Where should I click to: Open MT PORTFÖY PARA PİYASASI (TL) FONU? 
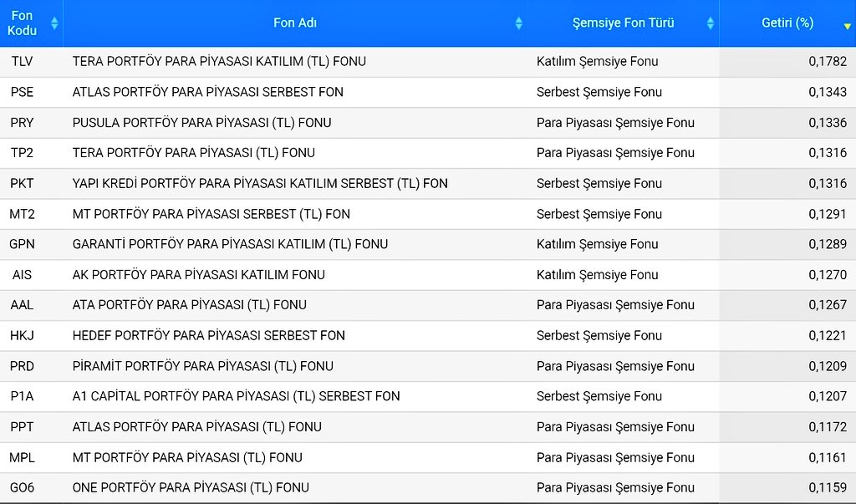(x=187, y=457)
